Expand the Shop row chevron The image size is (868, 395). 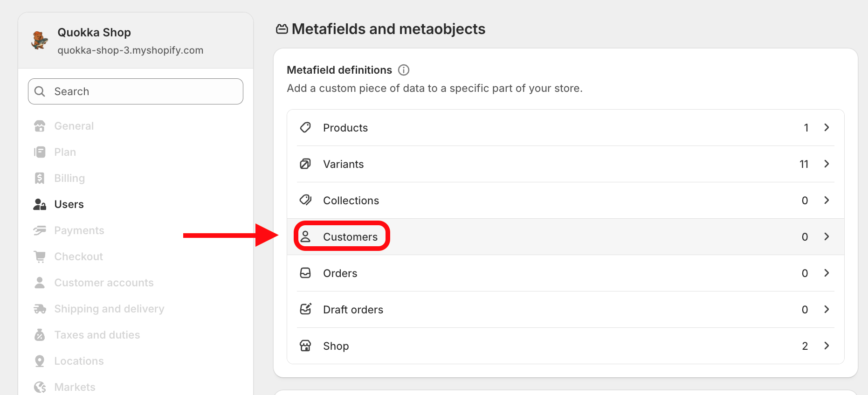click(827, 346)
